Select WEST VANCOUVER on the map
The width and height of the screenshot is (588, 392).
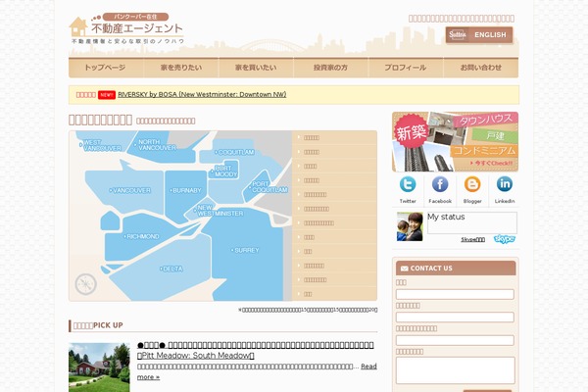click(101, 145)
